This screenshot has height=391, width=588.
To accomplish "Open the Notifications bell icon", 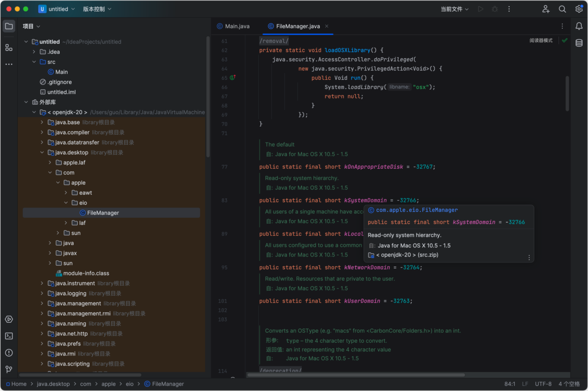I will [x=579, y=26].
